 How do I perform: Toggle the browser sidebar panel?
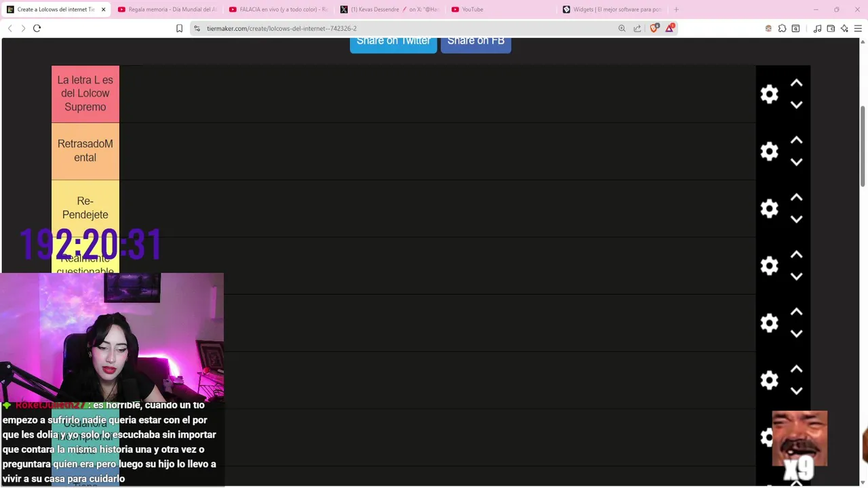click(x=796, y=28)
